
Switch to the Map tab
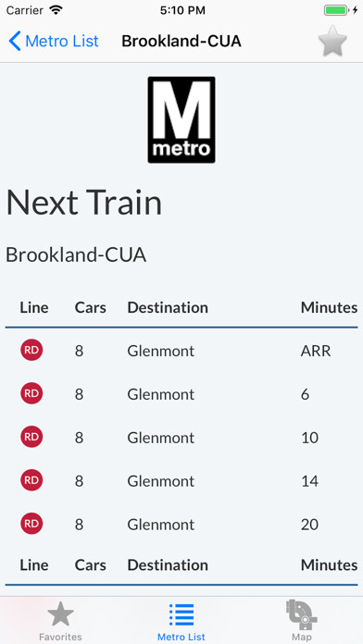tap(302, 621)
